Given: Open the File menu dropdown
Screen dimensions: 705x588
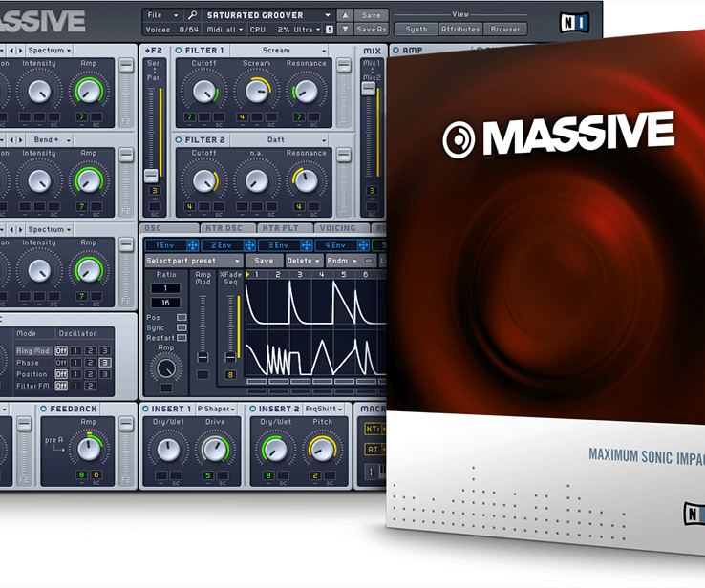Looking at the screenshot, I should 162,15.
